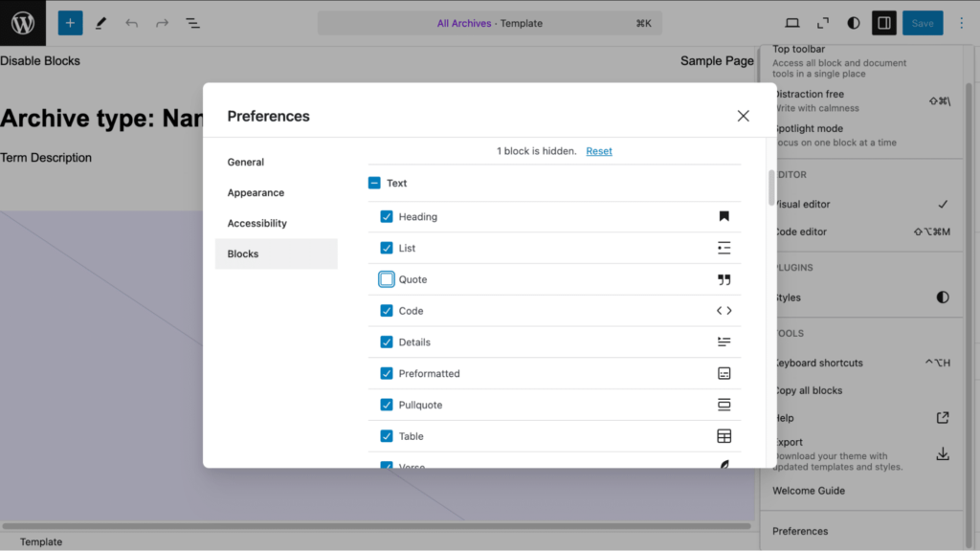Close the Preferences dialog
The image size is (980, 551).
[743, 116]
